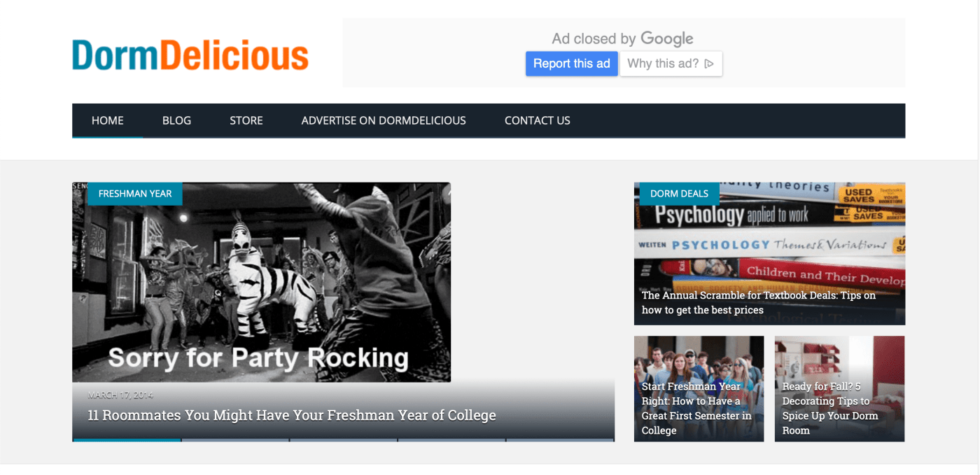Open the HOME menu item
Viewport: 980px width, 475px height.
point(108,120)
